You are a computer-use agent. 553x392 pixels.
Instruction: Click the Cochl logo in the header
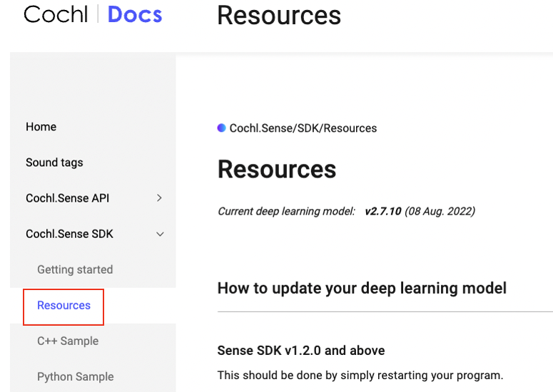pyautogui.click(x=56, y=14)
